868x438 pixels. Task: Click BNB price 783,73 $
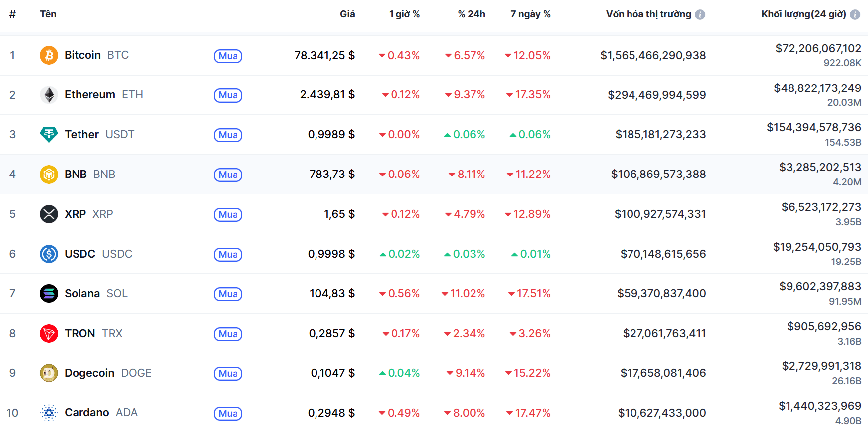(x=332, y=174)
